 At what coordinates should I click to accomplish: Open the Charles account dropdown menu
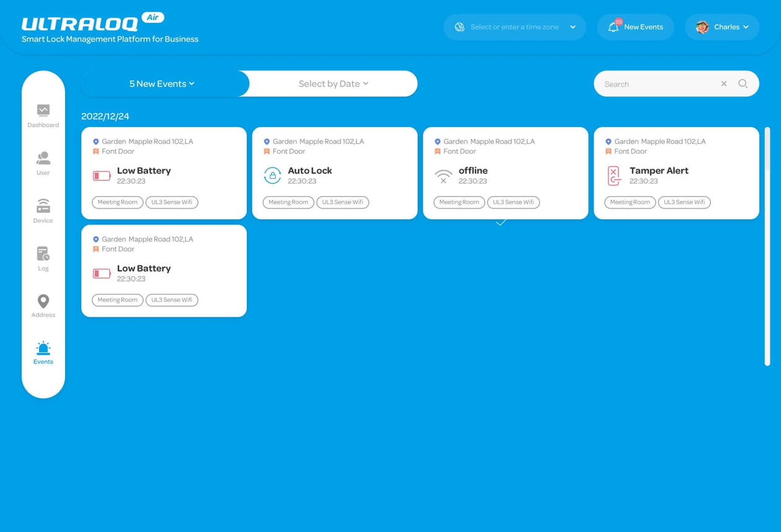pyautogui.click(x=745, y=27)
